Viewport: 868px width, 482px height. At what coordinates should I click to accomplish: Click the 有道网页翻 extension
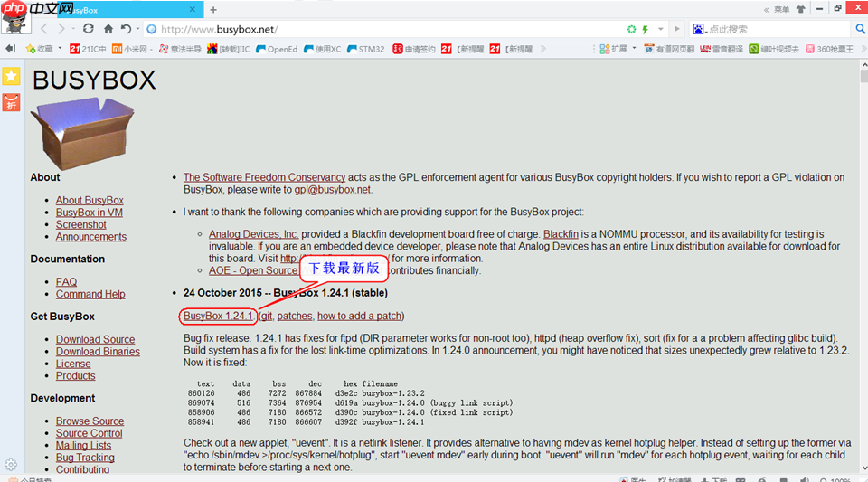pyautogui.click(x=669, y=49)
